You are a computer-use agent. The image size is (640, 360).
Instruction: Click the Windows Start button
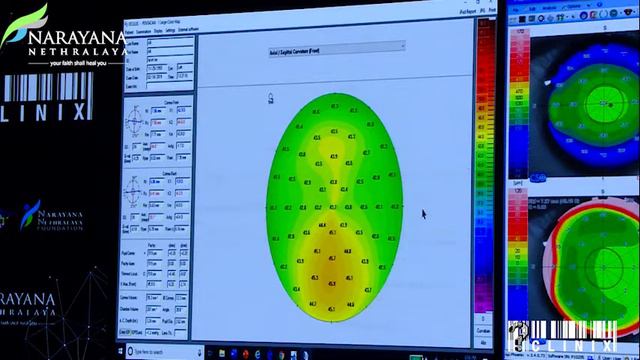(121, 351)
